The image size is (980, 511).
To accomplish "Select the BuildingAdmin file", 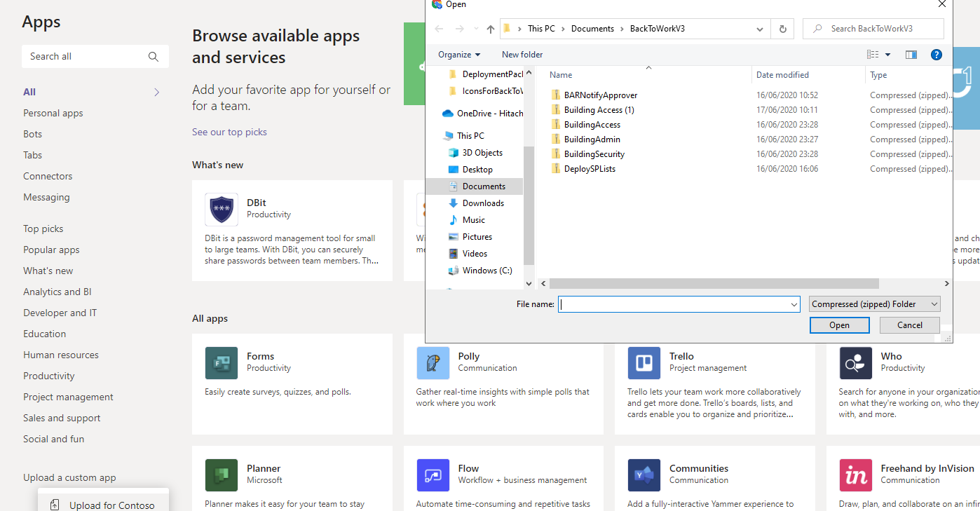I will point(585,139).
